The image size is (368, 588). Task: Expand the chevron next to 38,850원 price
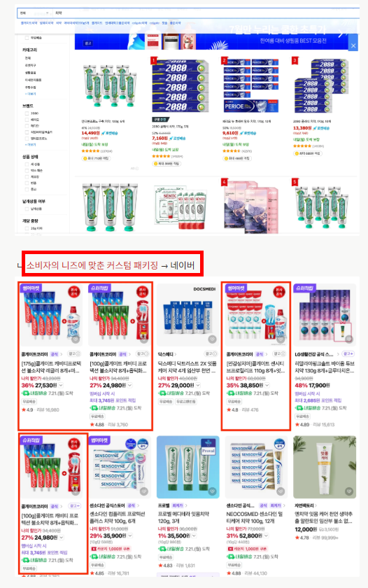(x=267, y=385)
